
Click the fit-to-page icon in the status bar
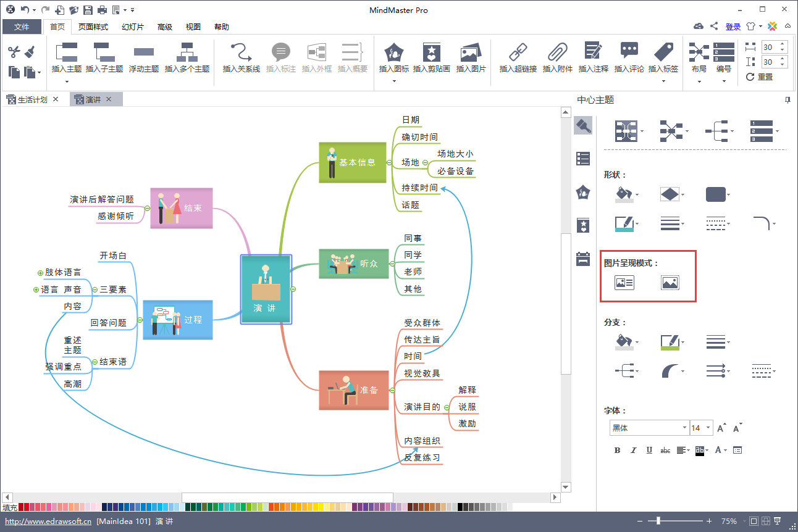click(x=754, y=521)
